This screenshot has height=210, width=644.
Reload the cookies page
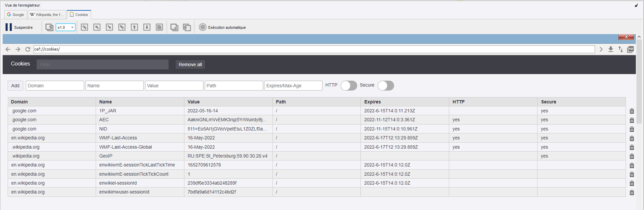(28, 49)
